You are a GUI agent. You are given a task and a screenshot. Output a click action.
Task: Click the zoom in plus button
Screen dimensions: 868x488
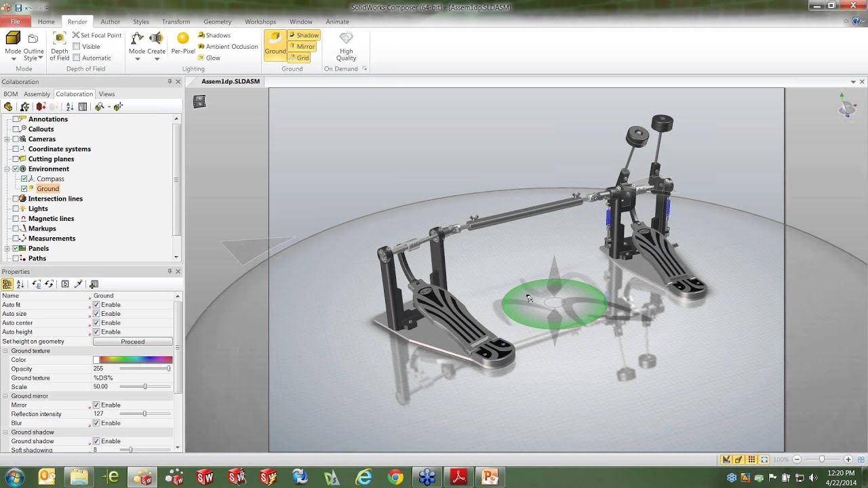tap(848, 460)
